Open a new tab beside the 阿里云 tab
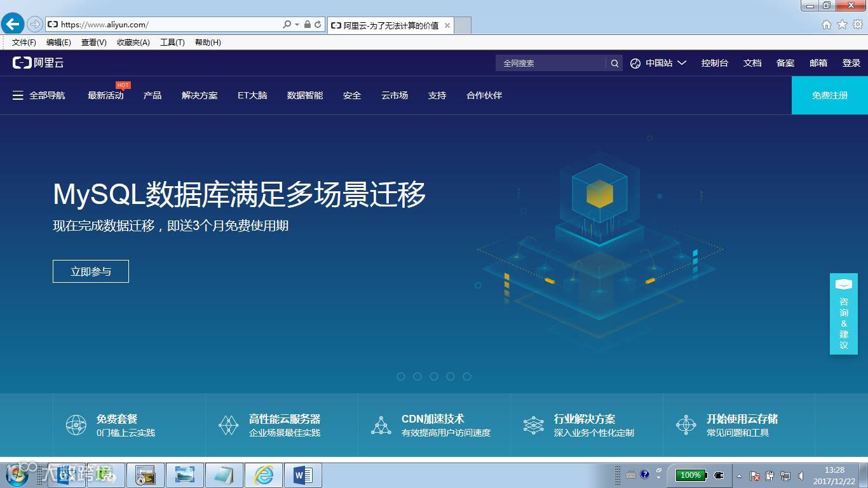 pos(463,25)
